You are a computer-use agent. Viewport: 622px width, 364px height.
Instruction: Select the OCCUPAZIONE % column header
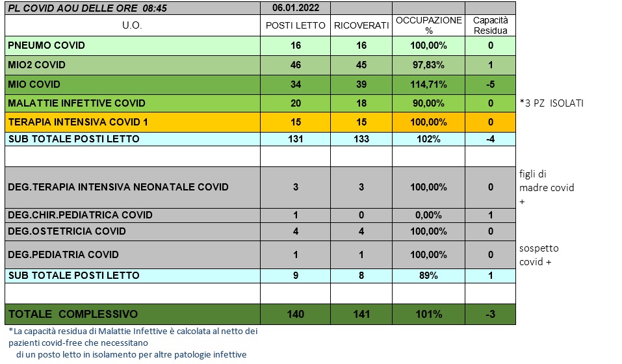(428, 26)
